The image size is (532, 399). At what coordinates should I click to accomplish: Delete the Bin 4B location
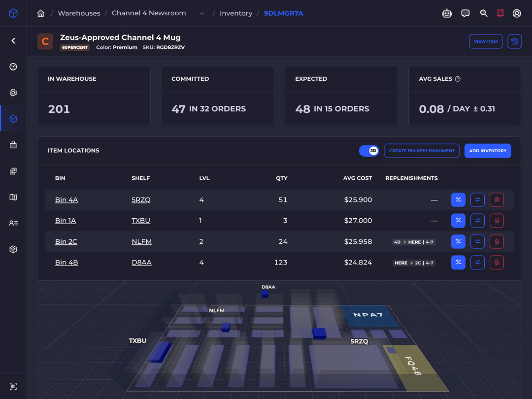[497, 263]
